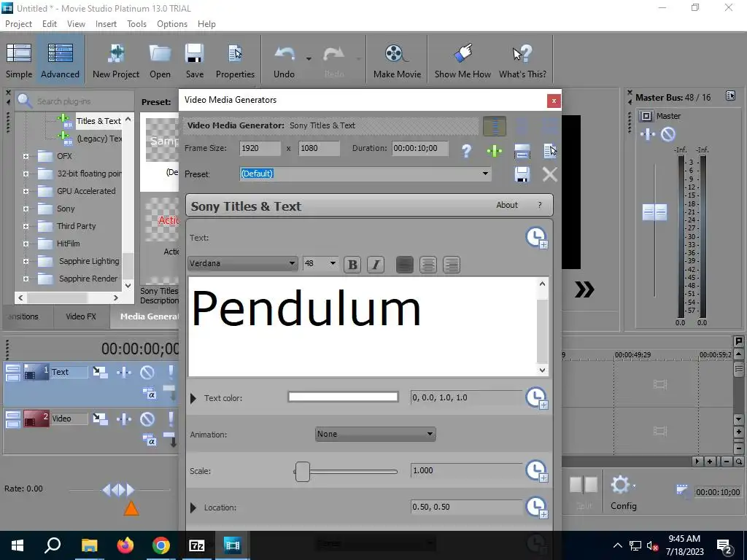
Task: Open the Project menu
Action: pyautogui.click(x=18, y=24)
